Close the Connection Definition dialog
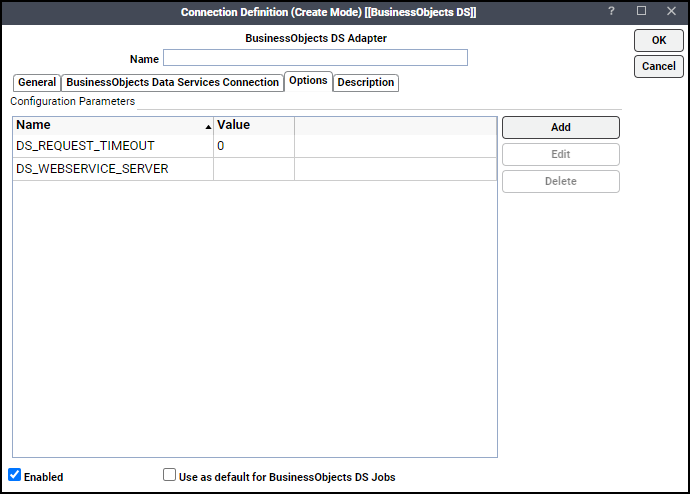 (671, 11)
